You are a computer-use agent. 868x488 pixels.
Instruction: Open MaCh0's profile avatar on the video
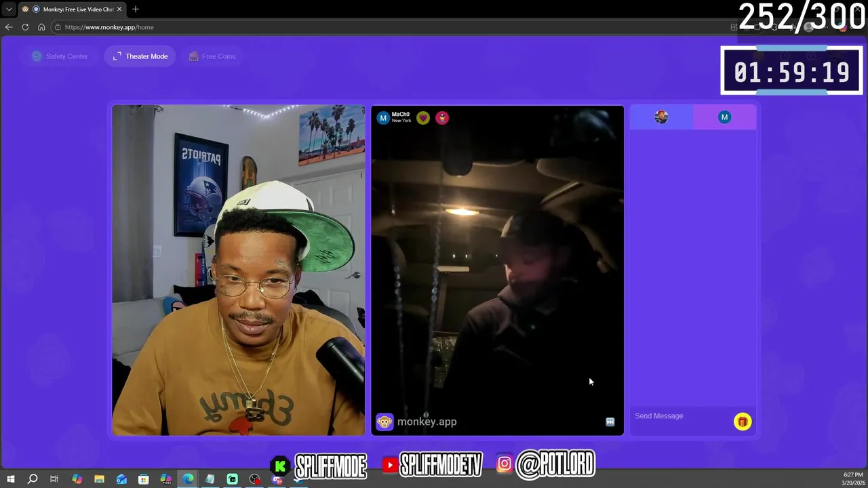[383, 118]
